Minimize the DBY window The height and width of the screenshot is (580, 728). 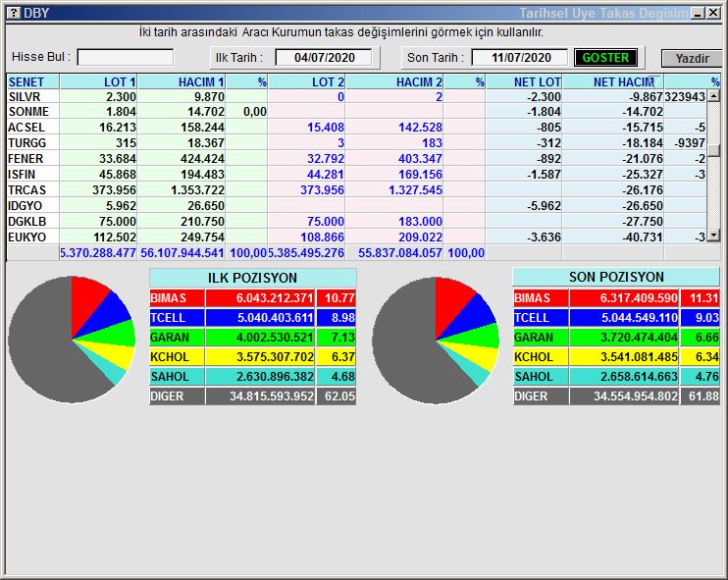pyautogui.click(x=698, y=13)
